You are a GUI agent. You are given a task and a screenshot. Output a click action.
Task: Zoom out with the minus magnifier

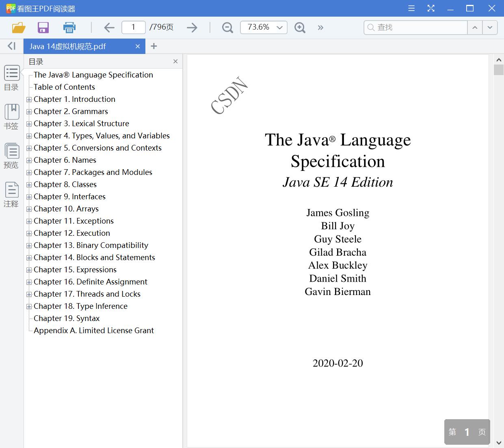click(x=227, y=28)
